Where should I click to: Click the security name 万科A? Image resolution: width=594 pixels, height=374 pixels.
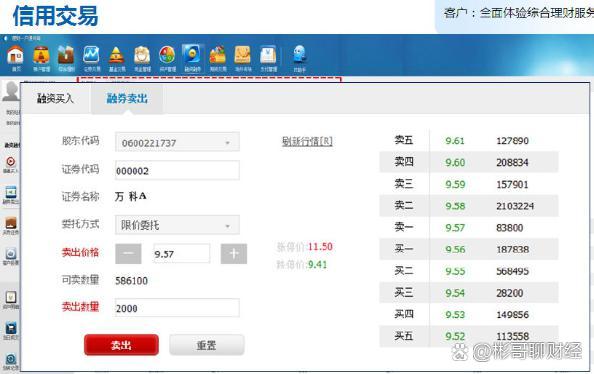coord(131,196)
